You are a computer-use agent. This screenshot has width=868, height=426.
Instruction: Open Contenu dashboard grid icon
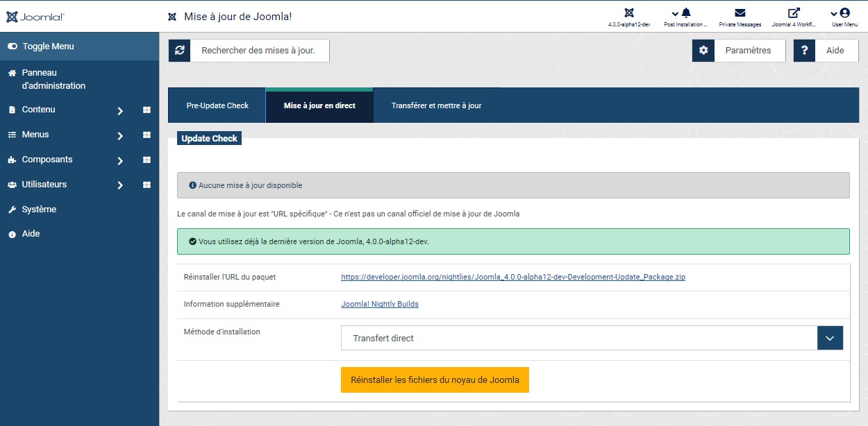click(147, 110)
